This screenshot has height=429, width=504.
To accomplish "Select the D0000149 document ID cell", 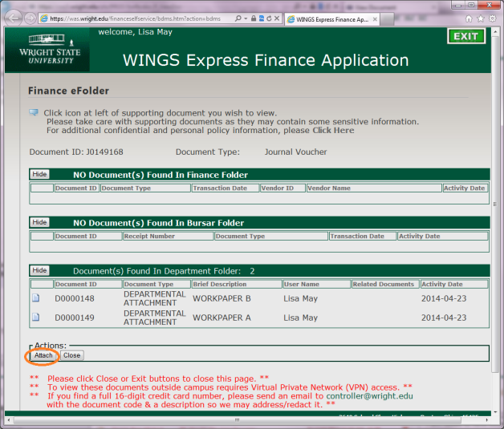I will [x=75, y=318].
